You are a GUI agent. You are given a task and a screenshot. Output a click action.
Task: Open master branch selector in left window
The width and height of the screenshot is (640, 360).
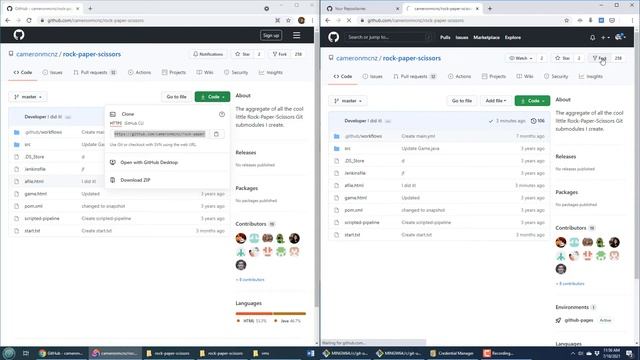pos(28,97)
